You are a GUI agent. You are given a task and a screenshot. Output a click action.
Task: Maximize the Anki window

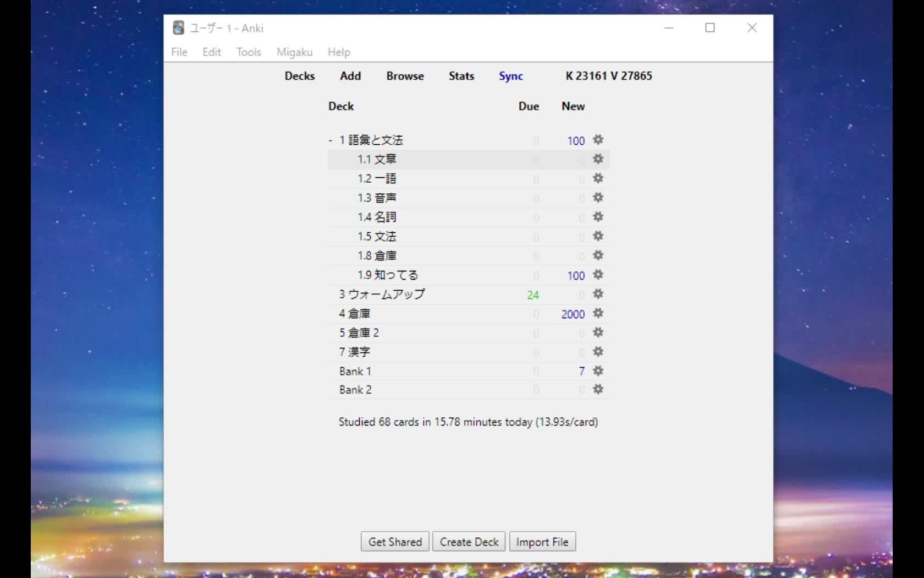(710, 28)
